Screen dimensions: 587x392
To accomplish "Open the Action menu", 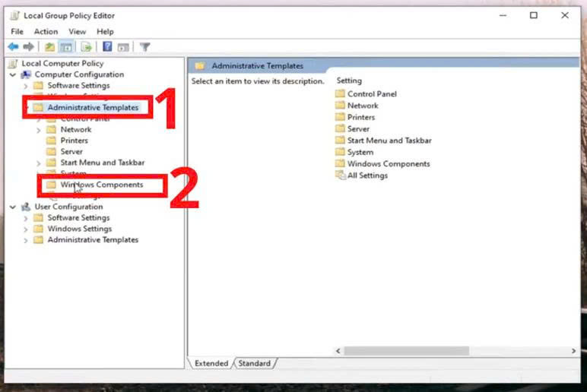I will click(x=46, y=32).
